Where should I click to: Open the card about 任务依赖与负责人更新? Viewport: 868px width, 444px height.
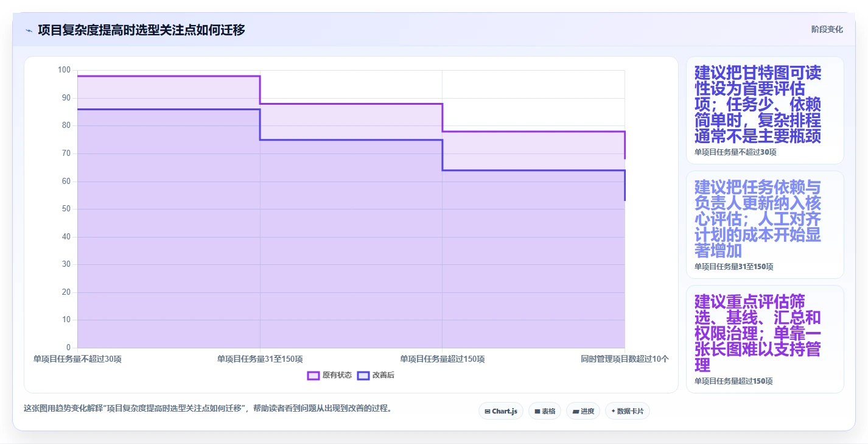765,225
